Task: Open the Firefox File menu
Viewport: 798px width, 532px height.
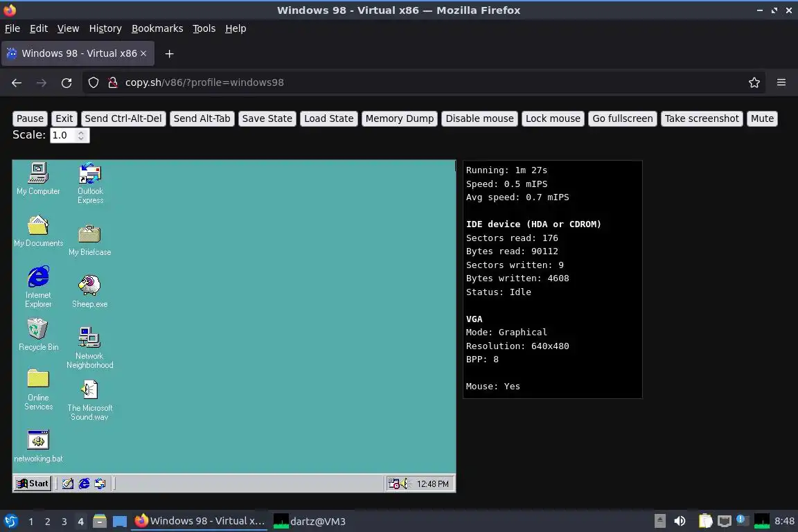Action: click(x=12, y=28)
